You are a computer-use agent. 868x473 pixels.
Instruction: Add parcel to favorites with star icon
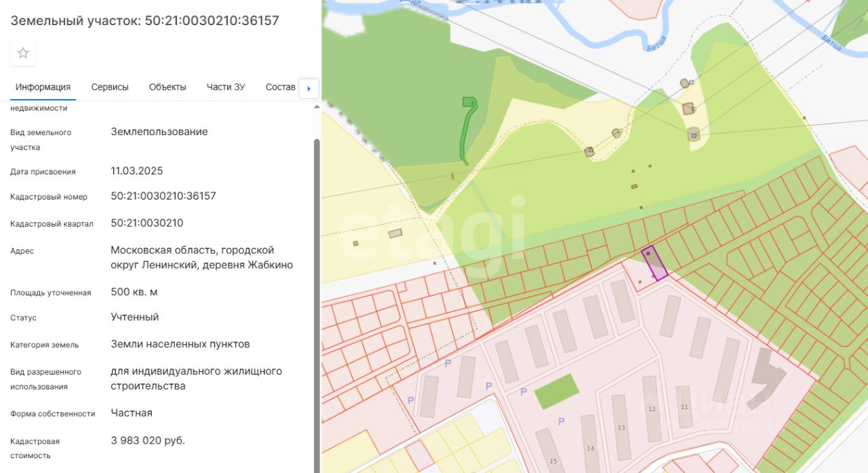pyautogui.click(x=23, y=53)
